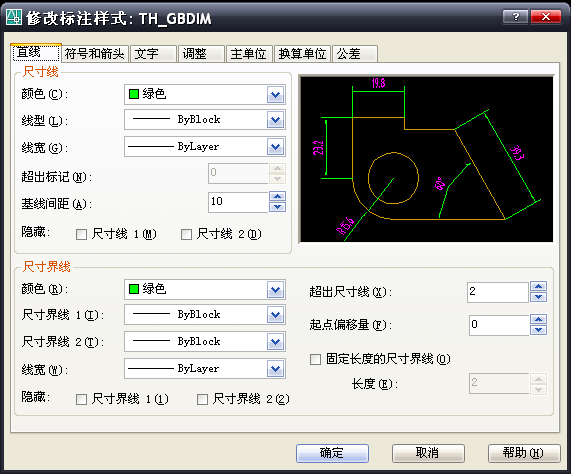Toggle hide 尺寸线 2 checkbox
Screen dimensions: 571x474
coord(186,234)
